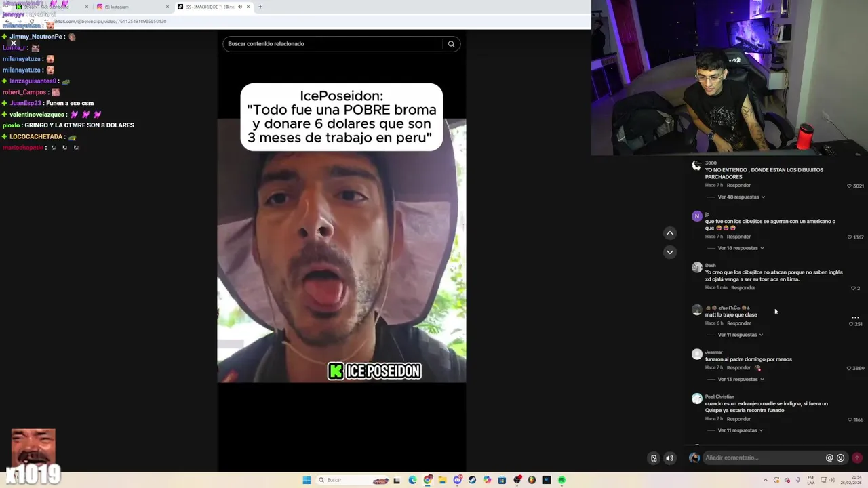Open Microsoft Edge from the taskbar
The image size is (868, 488).
tap(412, 480)
